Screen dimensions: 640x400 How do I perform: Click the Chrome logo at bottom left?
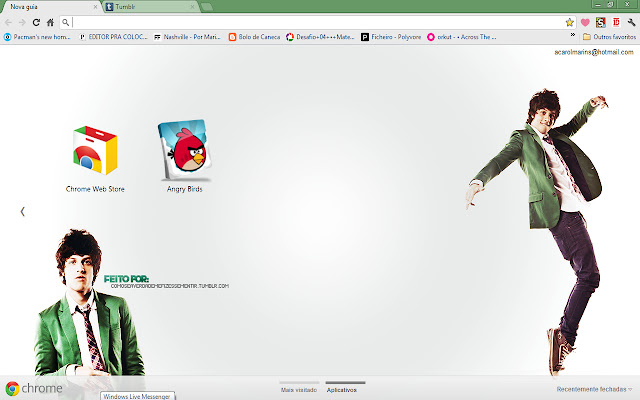pyautogui.click(x=34, y=388)
